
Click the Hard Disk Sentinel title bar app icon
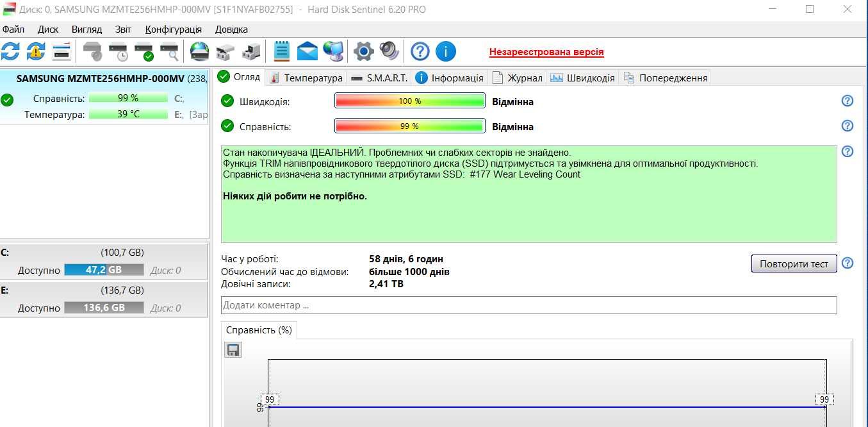coord(9,9)
